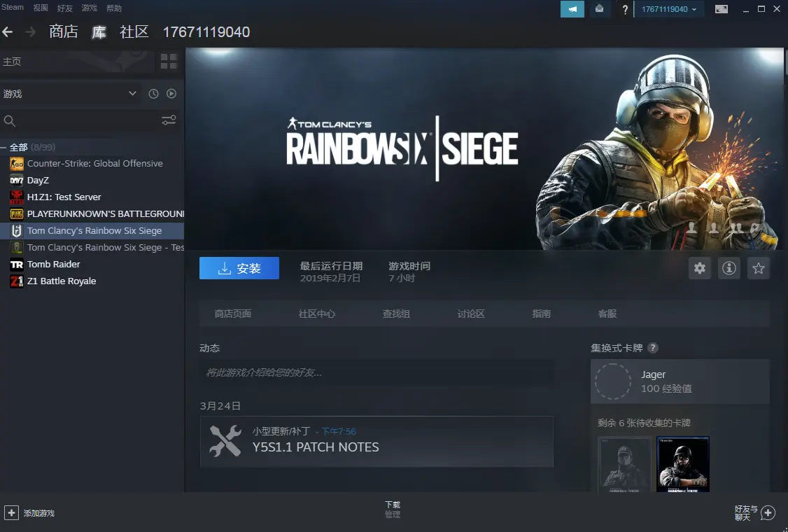Click the greyed-out trading card thumbnail

click(625, 464)
